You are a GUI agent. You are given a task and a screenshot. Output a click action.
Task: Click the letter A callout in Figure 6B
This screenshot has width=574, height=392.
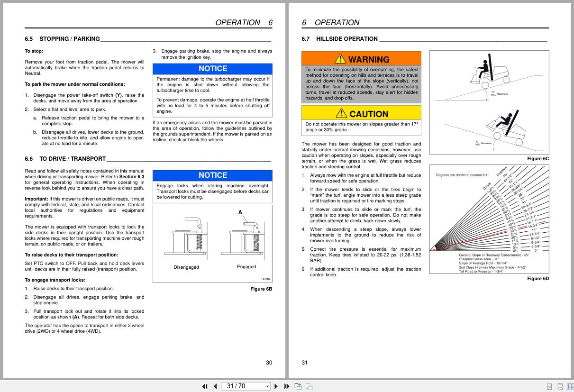[x=240, y=212]
